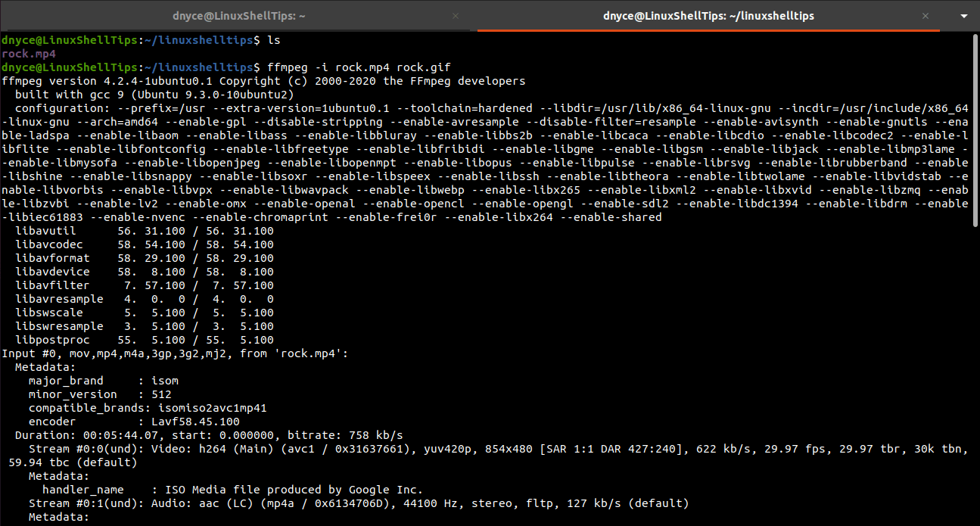Click the Input #0 from 'rock.mp4' line

[175, 353]
